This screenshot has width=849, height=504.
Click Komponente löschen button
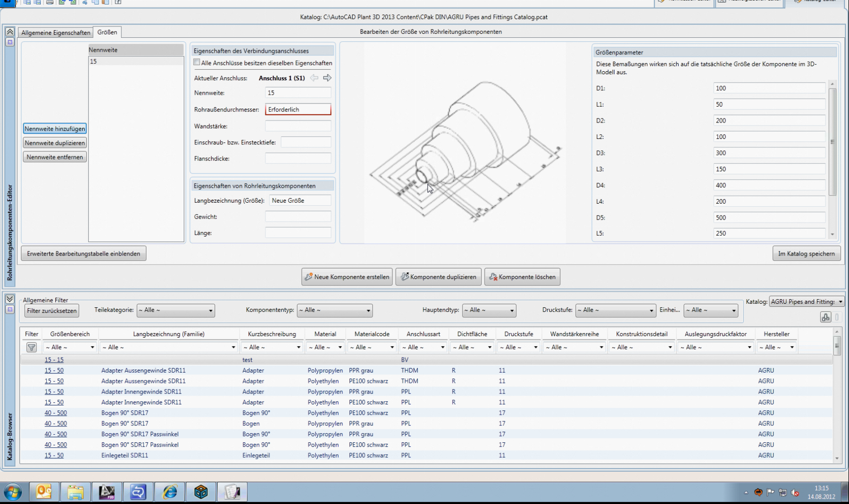tap(522, 277)
